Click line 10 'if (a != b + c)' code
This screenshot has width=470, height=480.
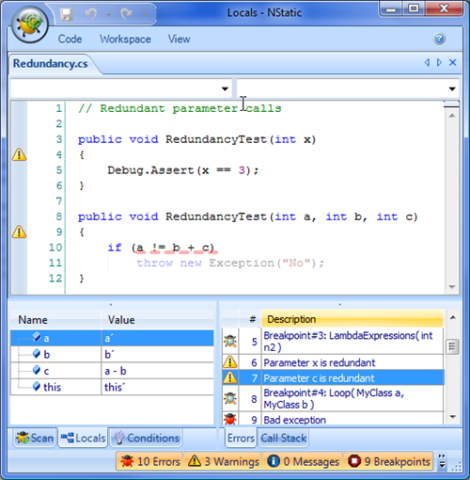click(x=160, y=248)
